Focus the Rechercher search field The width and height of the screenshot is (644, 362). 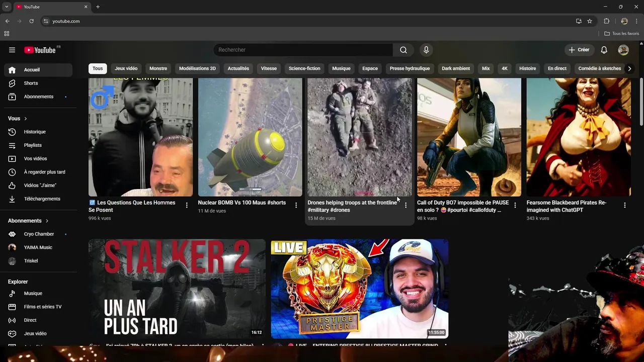click(303, 50)
